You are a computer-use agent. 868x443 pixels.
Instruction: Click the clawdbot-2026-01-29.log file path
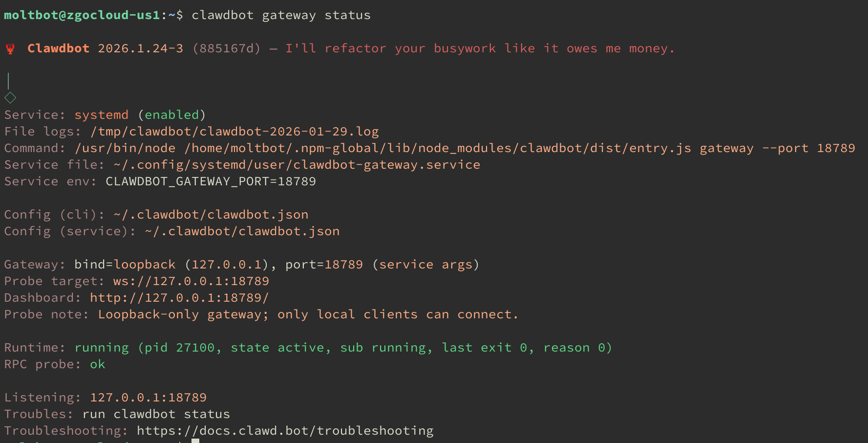(x=234, y=132)
